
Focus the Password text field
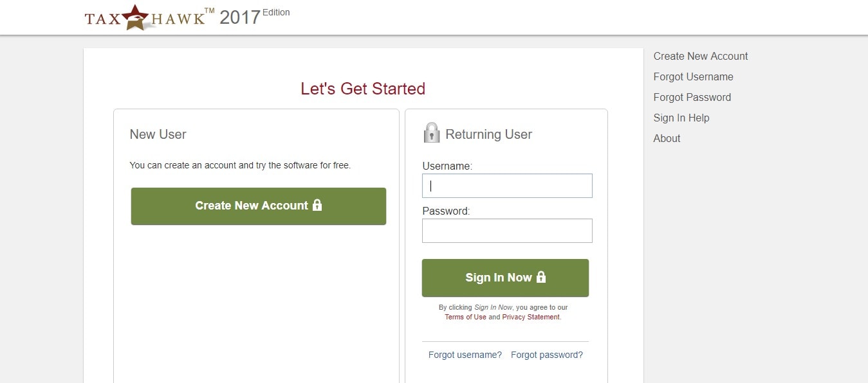click(x=507, y=231)
